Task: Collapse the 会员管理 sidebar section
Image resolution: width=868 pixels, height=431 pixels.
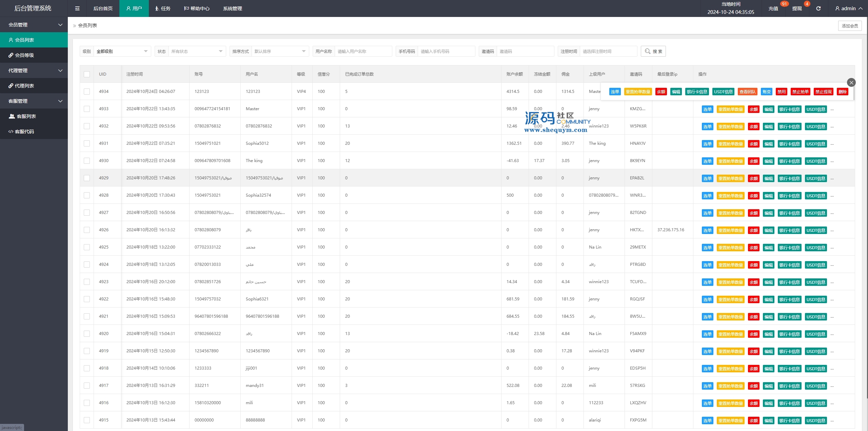Action: coord(34,25)
